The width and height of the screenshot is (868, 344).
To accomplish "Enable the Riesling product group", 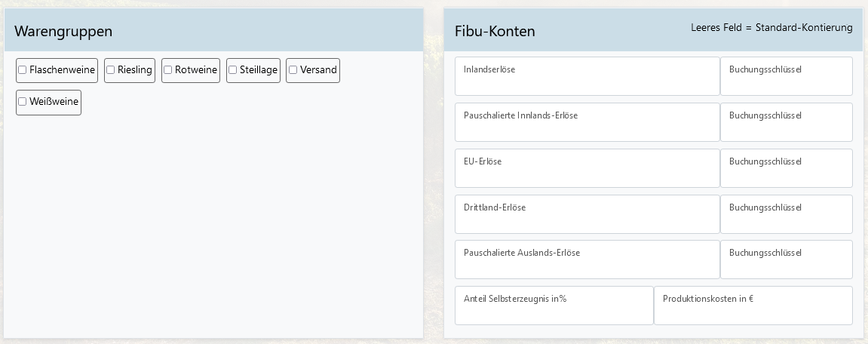I will [111, 70].
